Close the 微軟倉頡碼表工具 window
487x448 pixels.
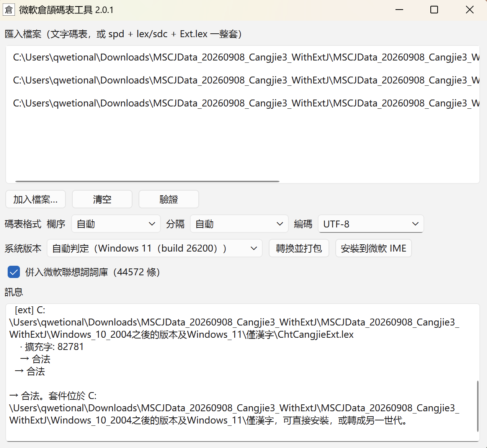coord(470,10)
